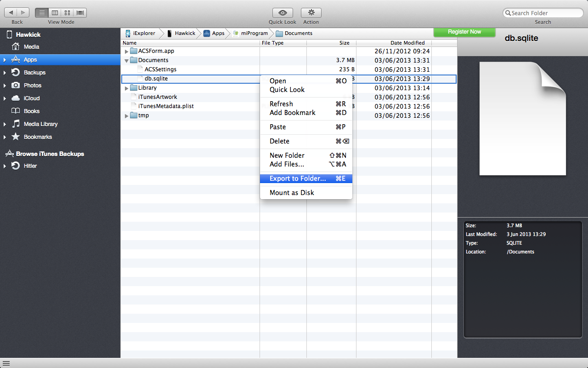This screenshot has height=368, width=588.
Task: Switch to column view mode
Action: click(55, 13)
